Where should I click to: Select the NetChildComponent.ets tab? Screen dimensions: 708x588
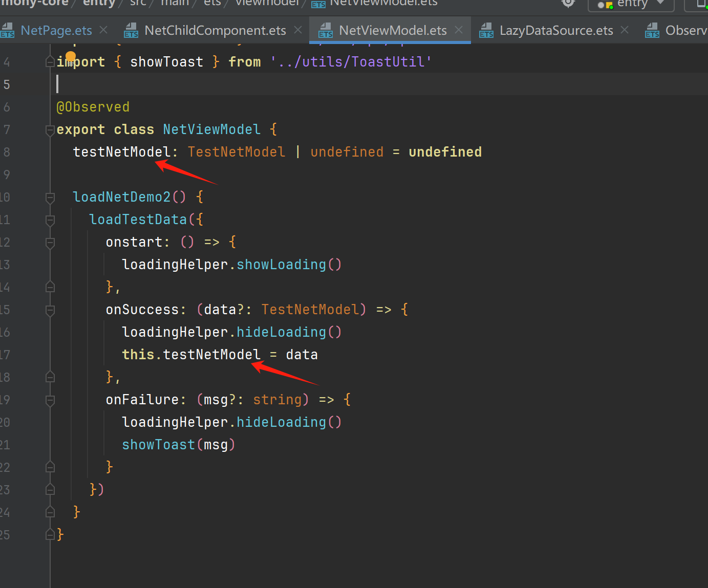point(215,31)
